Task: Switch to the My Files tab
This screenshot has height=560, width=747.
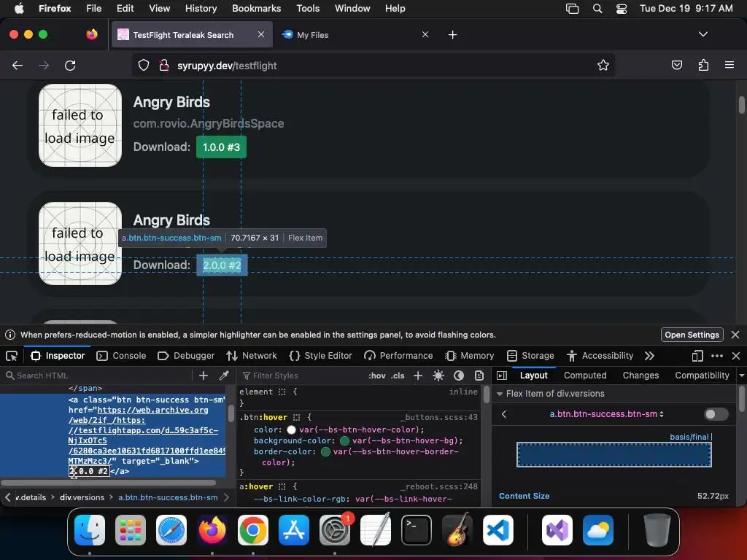Action: coord(355,35)
